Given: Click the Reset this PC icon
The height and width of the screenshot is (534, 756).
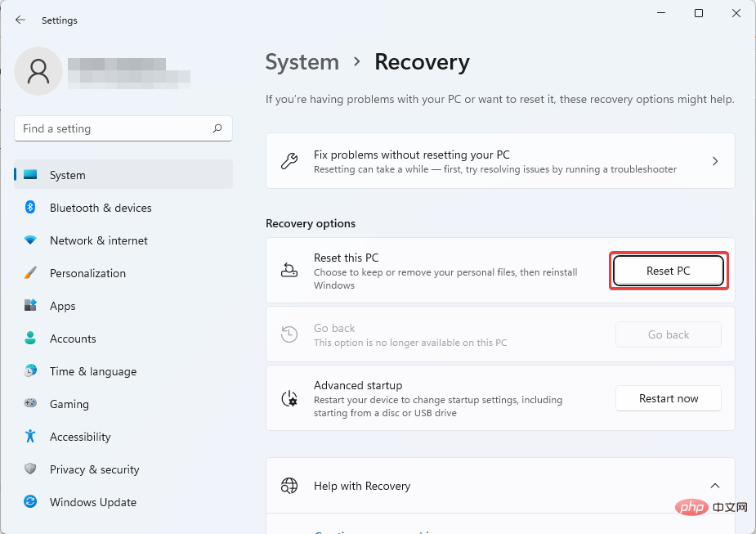Looking at the screenshot, I should coord(289,271).
